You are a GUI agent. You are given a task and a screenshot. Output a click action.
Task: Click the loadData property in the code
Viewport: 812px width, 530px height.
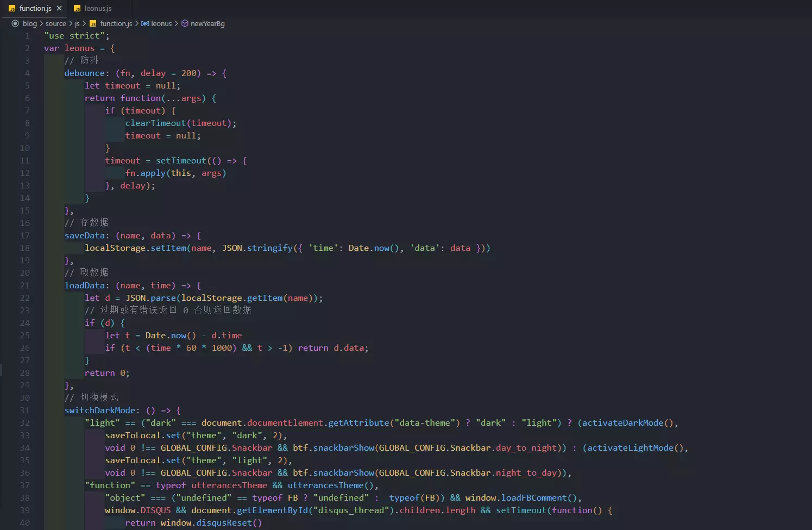[84, 286]
